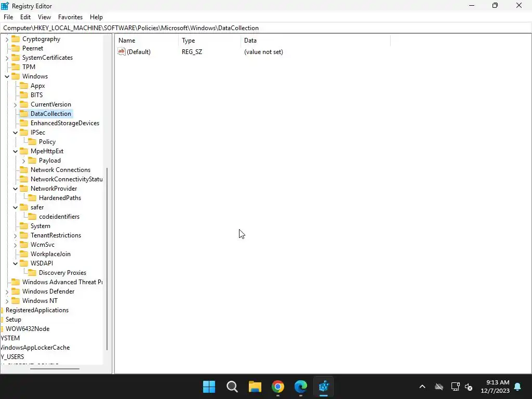
Task: Select the Setup key
Action: click(x=13, y=320)
